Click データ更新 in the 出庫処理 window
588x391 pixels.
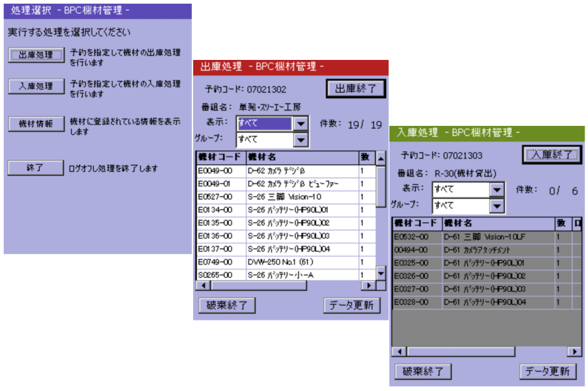352,306
